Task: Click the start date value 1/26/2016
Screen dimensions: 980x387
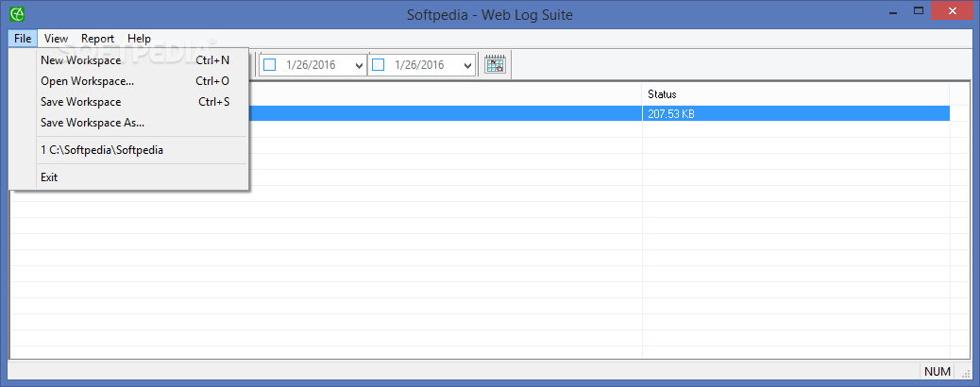Action: pyautogui.click(x=311, y=64)
